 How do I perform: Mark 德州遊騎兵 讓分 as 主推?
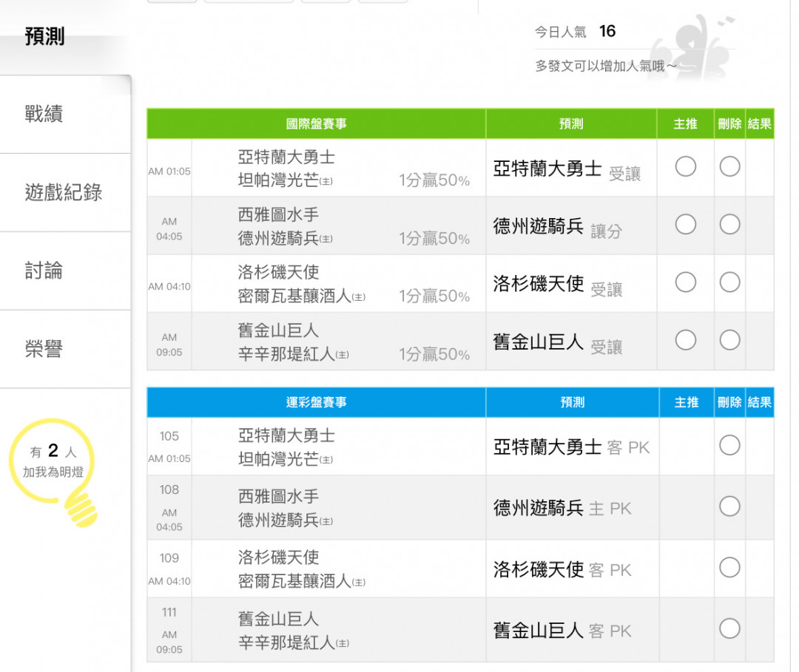coord(685,225)
